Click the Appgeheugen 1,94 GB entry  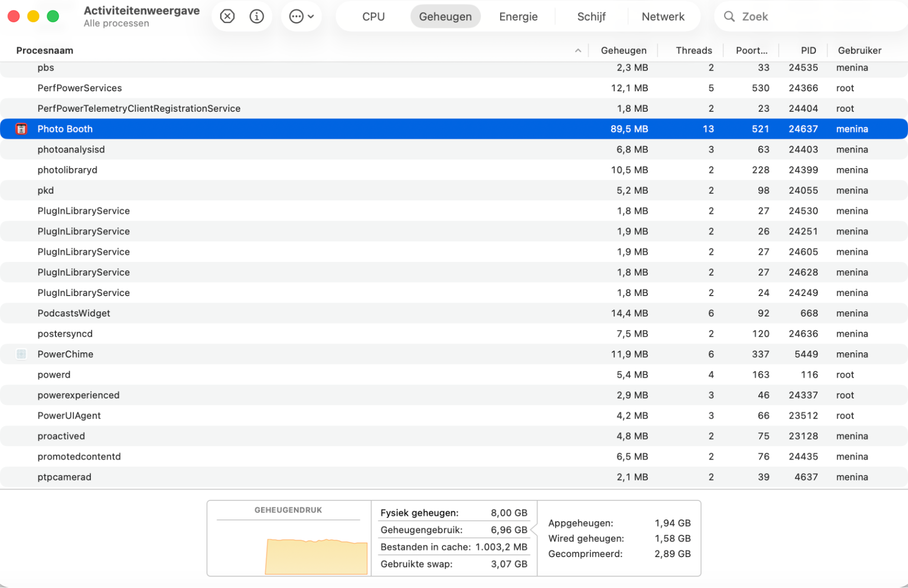click(619, 523)
